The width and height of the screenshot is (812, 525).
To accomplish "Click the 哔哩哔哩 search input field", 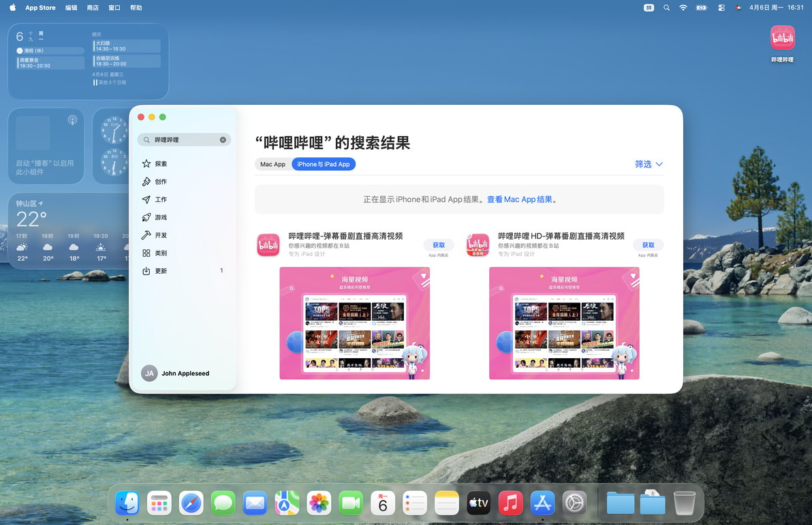I will tap(184, 140).
